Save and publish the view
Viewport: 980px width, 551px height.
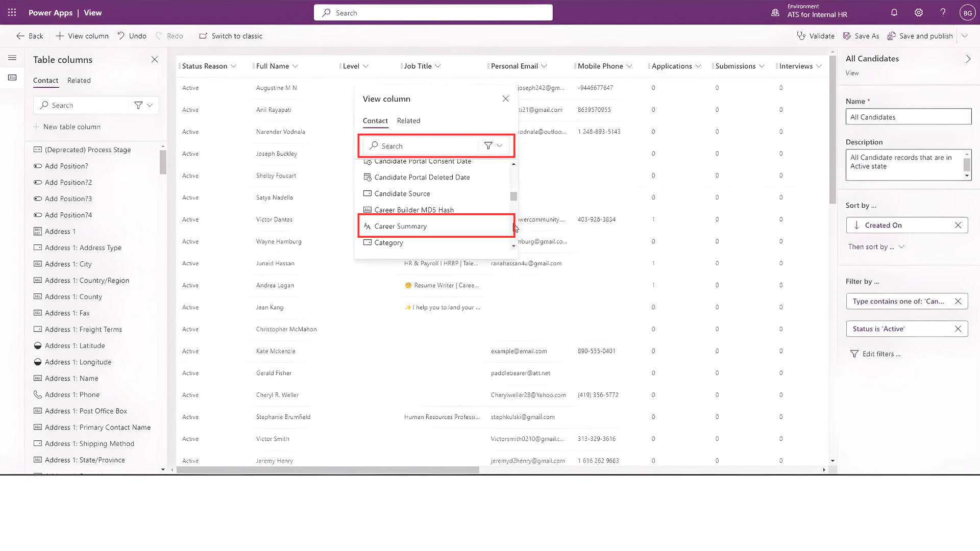(920, 36)
